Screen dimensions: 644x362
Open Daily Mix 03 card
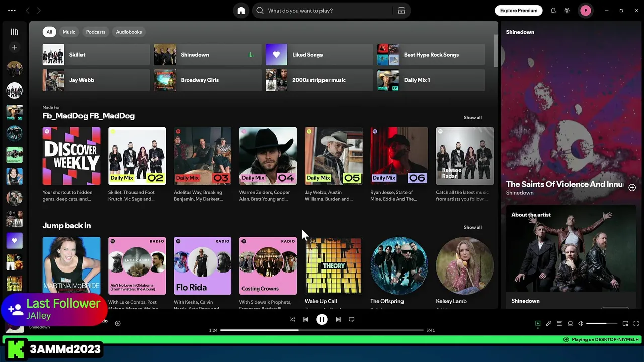pos(202,164)
